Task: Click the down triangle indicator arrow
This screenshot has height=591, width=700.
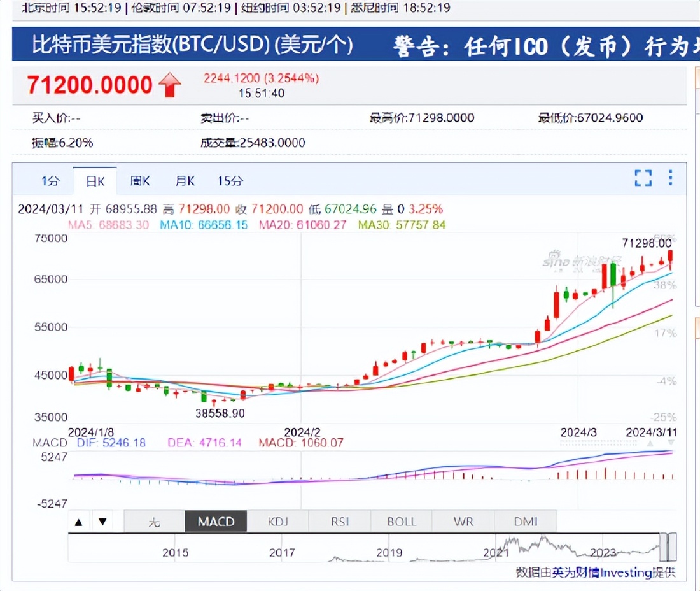Action: (x=102, y=521)
